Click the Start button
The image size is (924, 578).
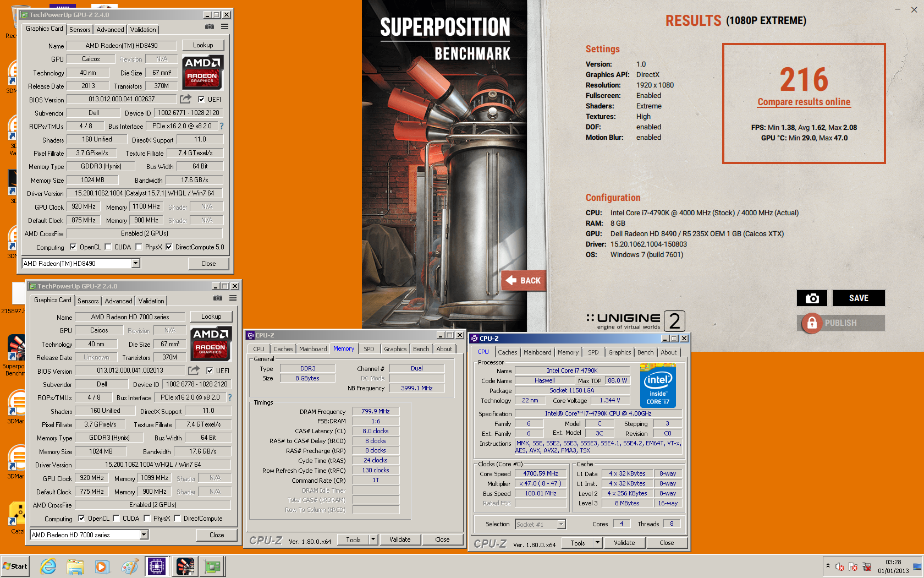[x=15, y=566]
